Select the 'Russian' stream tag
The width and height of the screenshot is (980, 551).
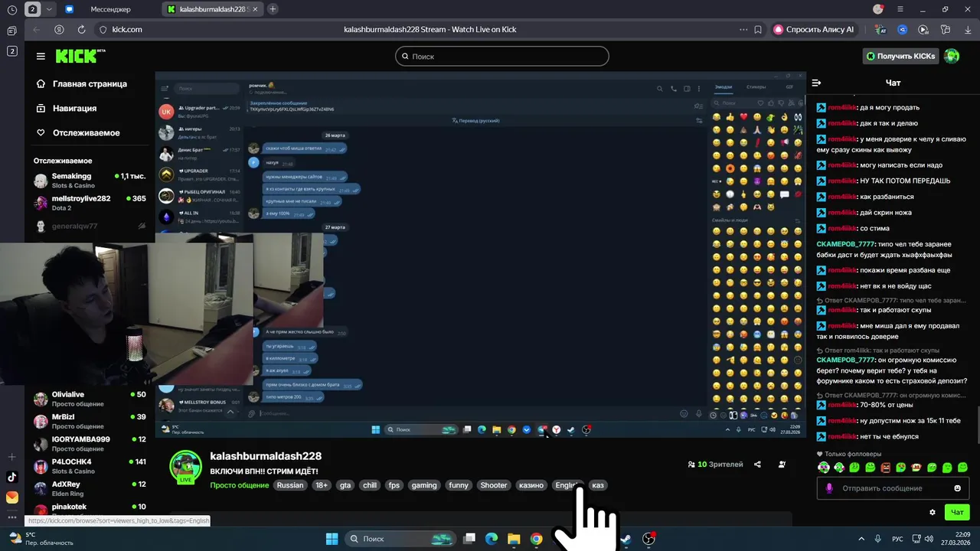point(290,485)
